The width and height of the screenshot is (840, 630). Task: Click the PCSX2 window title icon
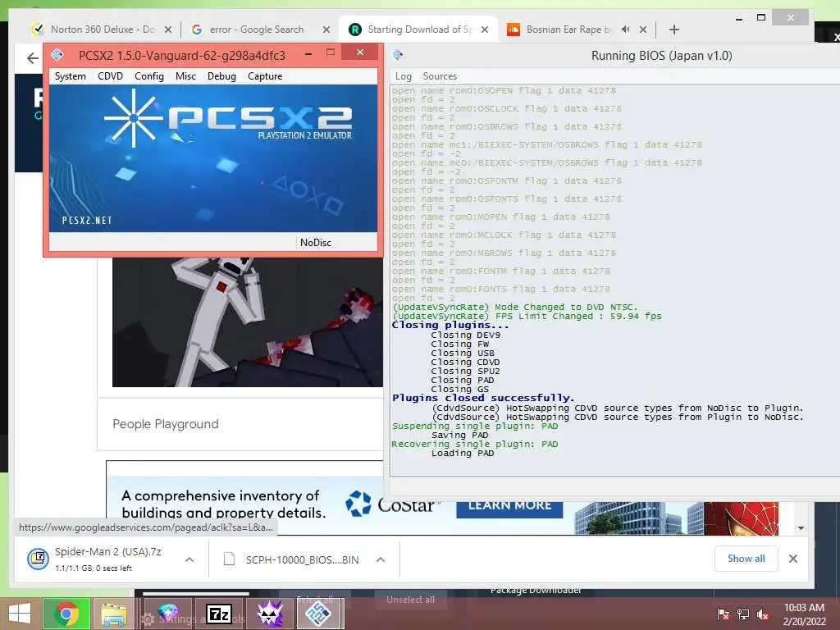(x=57, y=55)
